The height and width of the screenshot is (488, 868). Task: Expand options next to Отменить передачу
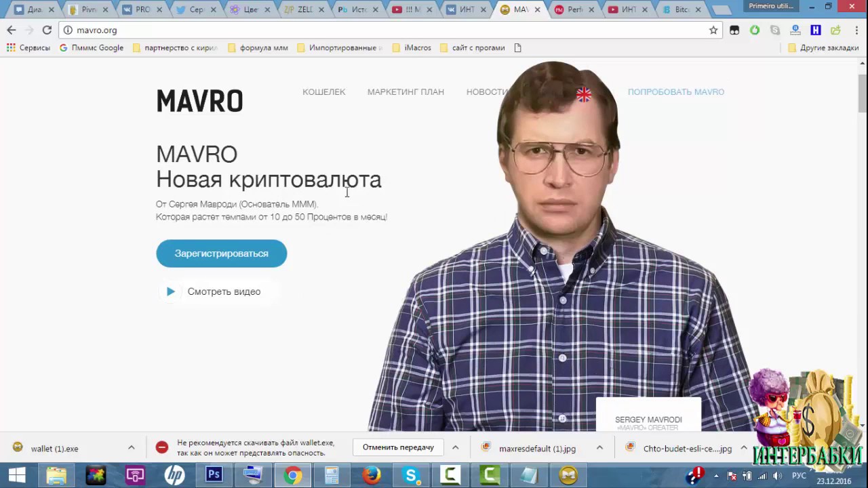click(455, 448)
